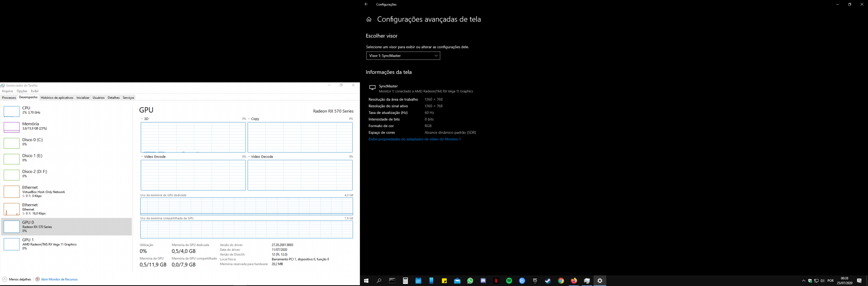Open the Mail app on the taskbar
Image resolution: width=868 pixels, height=286 pixels.
(457, 280)
